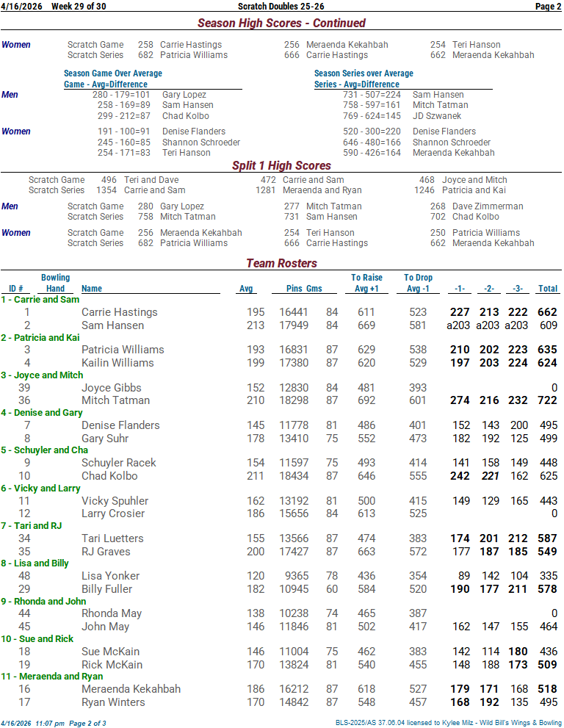Select '1246' Patricia and Kai series
The height and width of the screenshot is (728, 564).
tap(424, 190)
